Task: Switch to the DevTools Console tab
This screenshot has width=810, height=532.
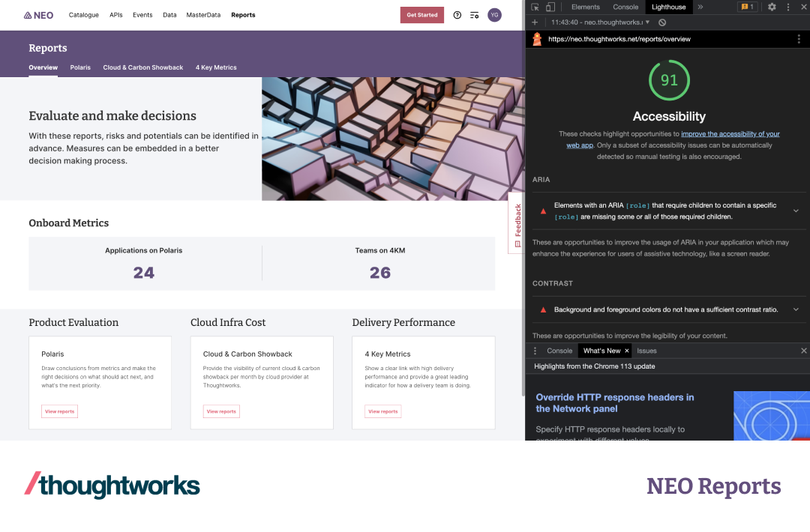Action: [625, 7]
